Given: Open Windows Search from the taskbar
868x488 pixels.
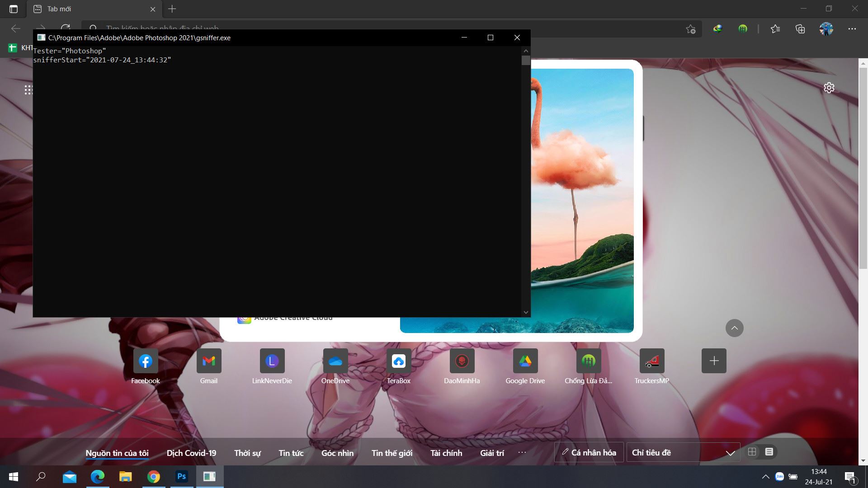Looking at the screenshot, I should click(41, 477).
